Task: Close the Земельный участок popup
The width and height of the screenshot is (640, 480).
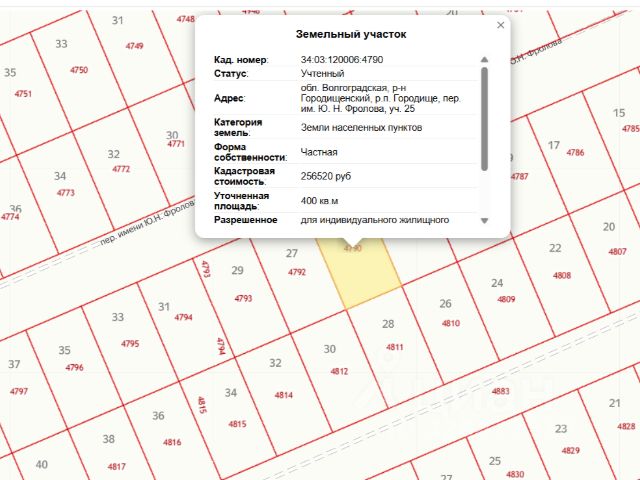Action: click(x=500, y=25)
